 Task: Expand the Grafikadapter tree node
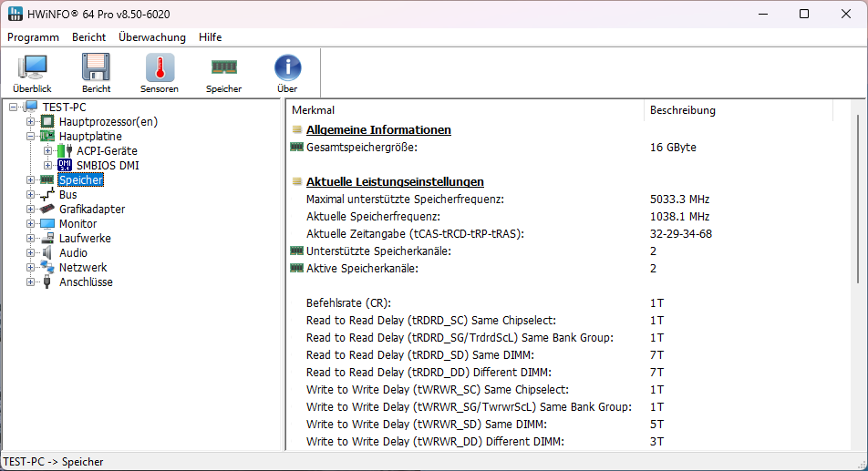[30, 209]
